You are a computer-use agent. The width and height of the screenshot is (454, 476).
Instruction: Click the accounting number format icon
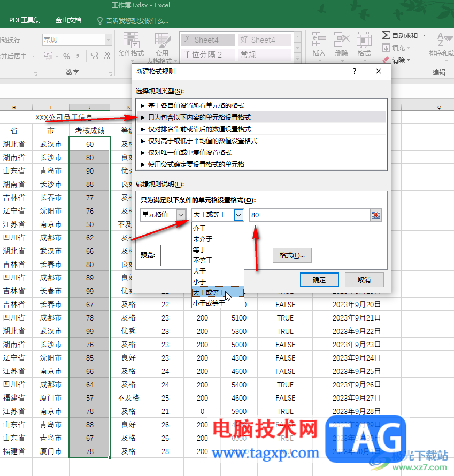(x=48, y=56)
